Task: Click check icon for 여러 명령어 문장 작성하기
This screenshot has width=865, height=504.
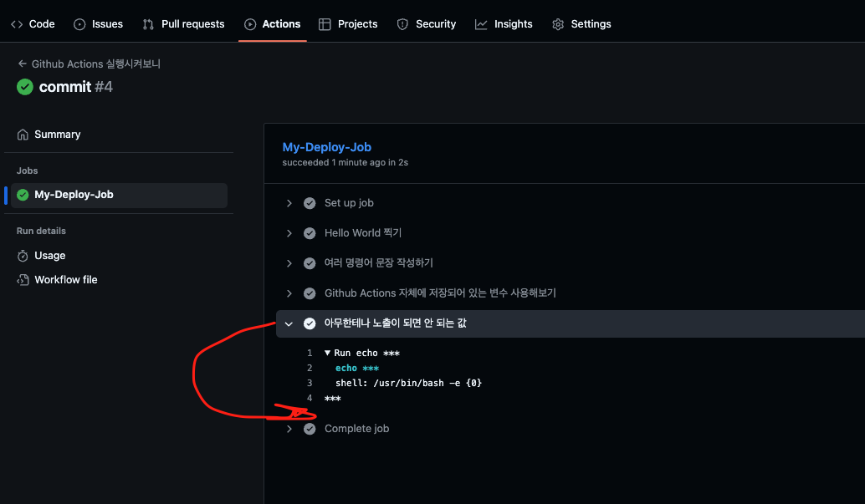Action: (310, 263)
